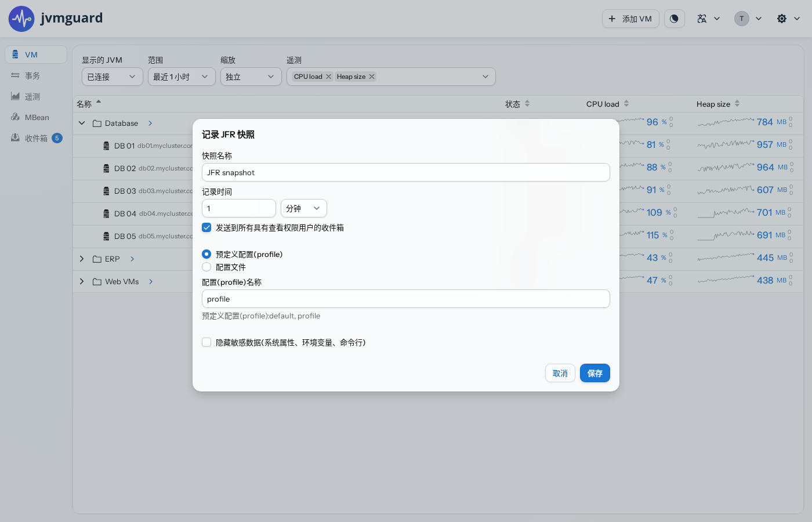The width and height of the screenshot is (812, 522).
Task: Open the language translation menu icon
Action: tap(702, 19)
